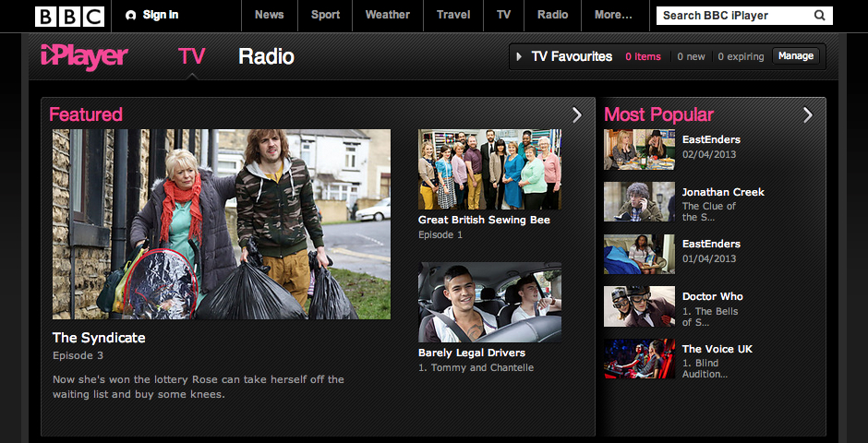
Task: Open the TV item in the BBC top bar
Action: click(504, 16)
